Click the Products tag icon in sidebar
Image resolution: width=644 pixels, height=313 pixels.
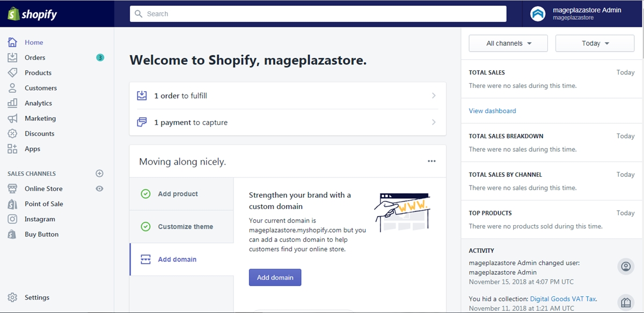pyautogui.click(x=12, y=73)
